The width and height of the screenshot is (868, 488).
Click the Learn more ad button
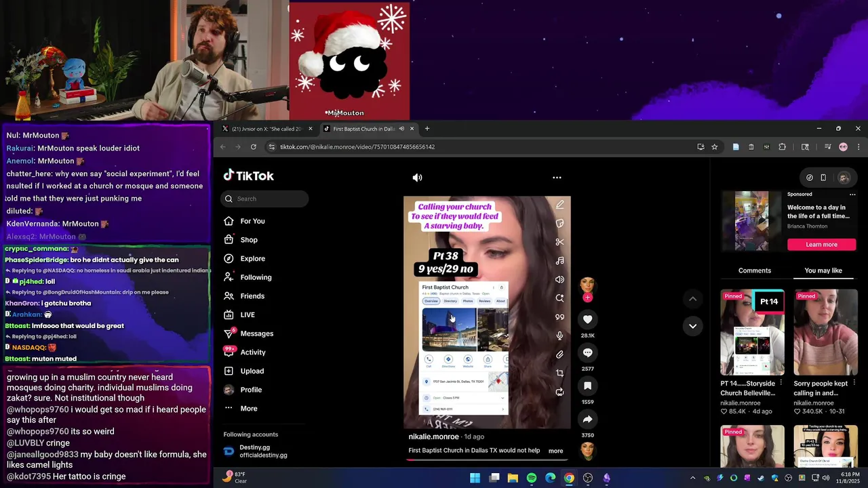point(821,245)
